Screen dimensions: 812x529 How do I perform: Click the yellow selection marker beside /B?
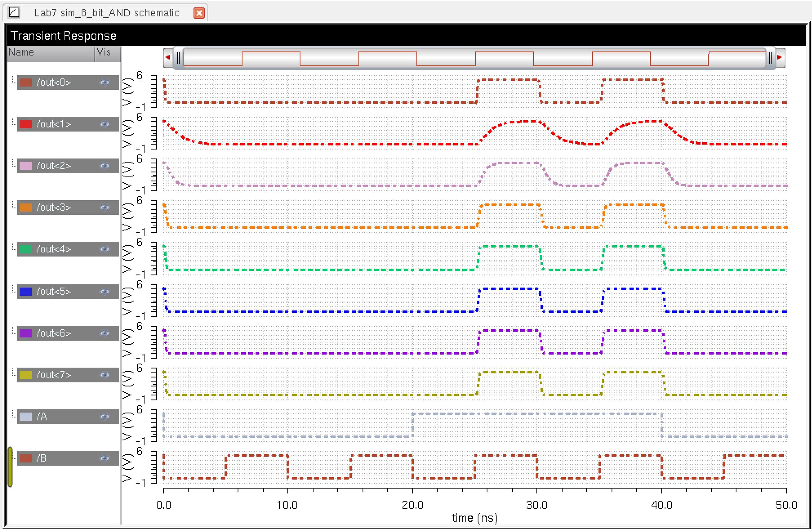tap(10, 467)
